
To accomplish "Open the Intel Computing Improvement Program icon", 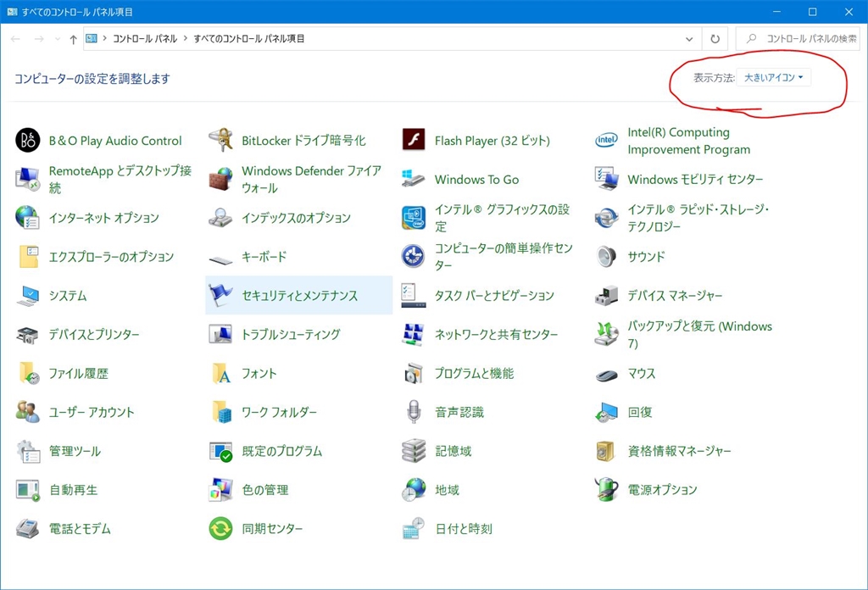I will (606, 140).
